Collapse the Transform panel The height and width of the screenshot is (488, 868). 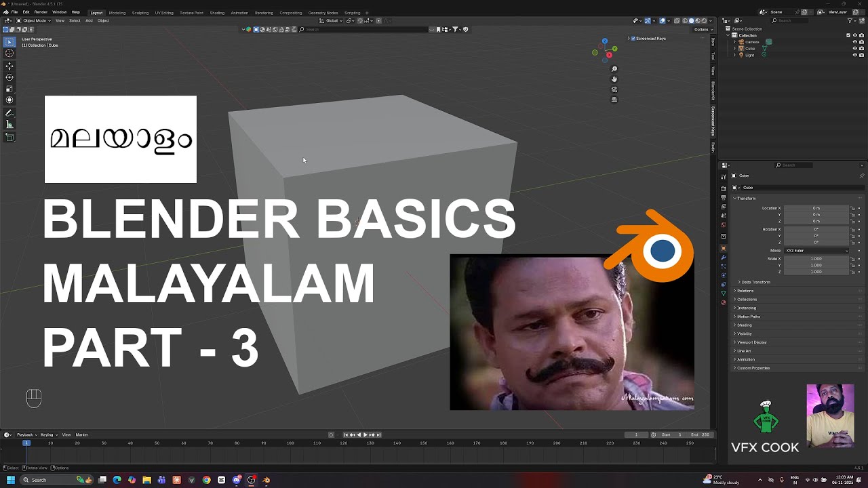(744, 199)
